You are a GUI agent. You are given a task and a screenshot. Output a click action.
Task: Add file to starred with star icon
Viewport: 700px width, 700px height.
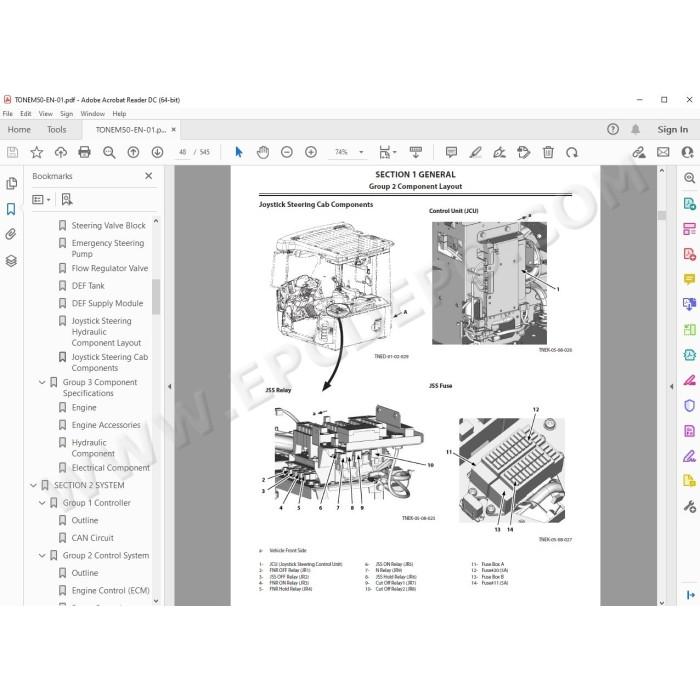(37, 153)
